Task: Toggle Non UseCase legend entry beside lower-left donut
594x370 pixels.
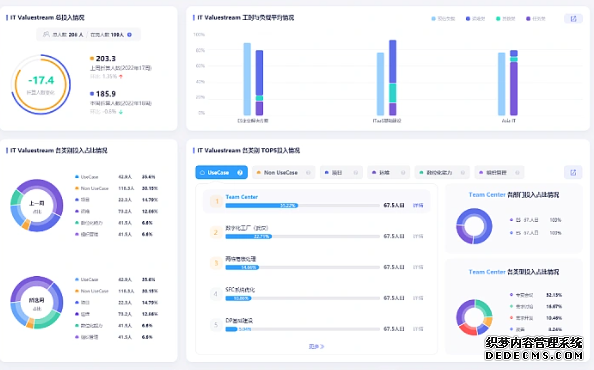Action: click(91, 291)
